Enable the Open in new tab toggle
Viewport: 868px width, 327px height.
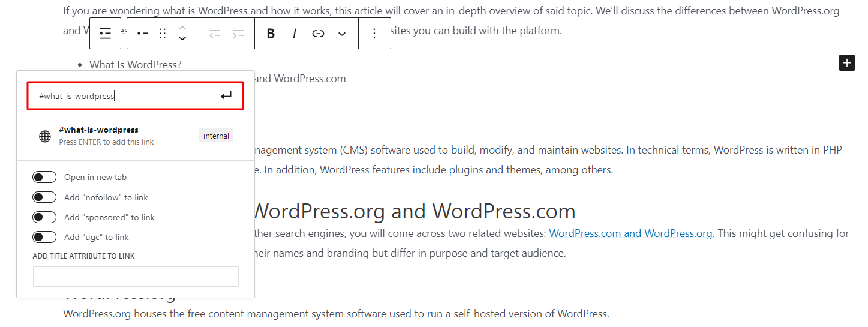coord(45,178)
